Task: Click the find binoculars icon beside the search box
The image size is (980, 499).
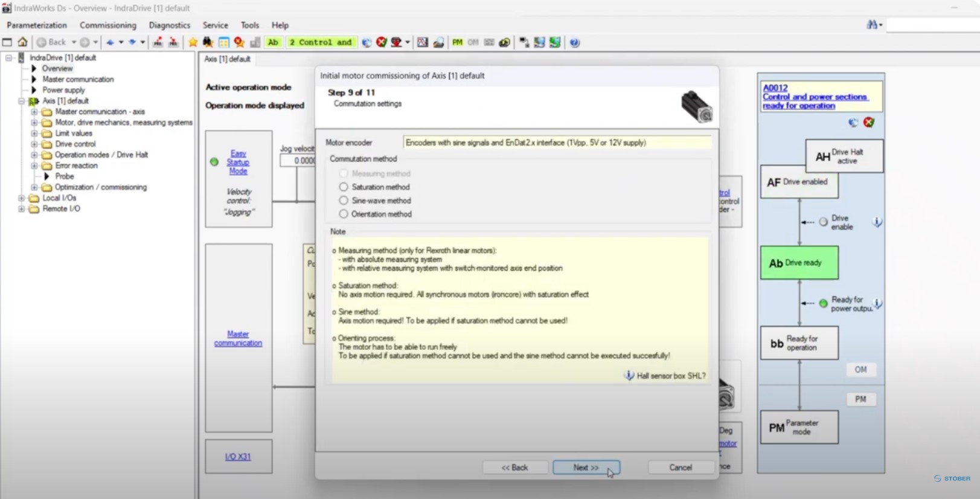Action: point(872,25)
